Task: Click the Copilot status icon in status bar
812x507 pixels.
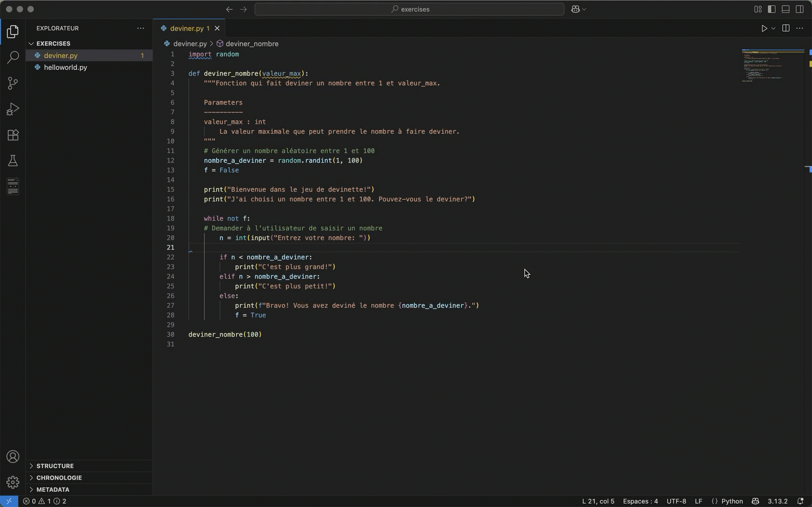Action: (x=755, y=501)
